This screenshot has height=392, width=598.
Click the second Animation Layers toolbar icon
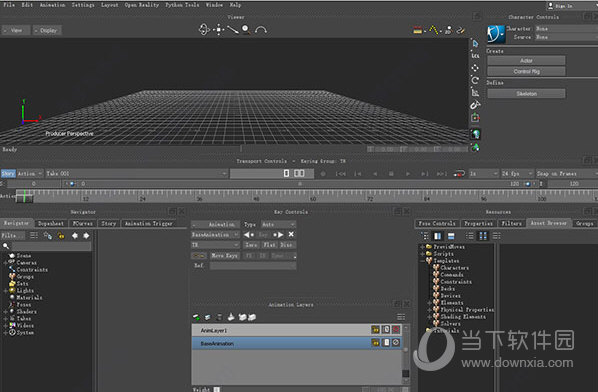[x=207, y=317]
